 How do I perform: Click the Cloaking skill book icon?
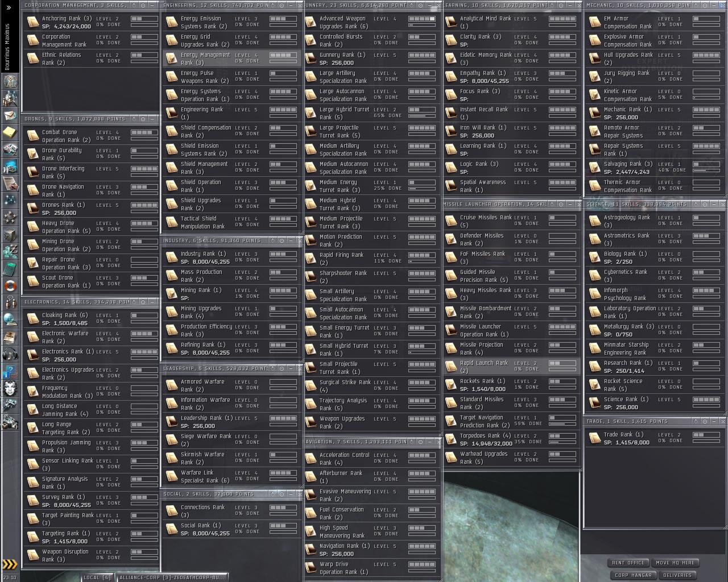pos(33,319)
